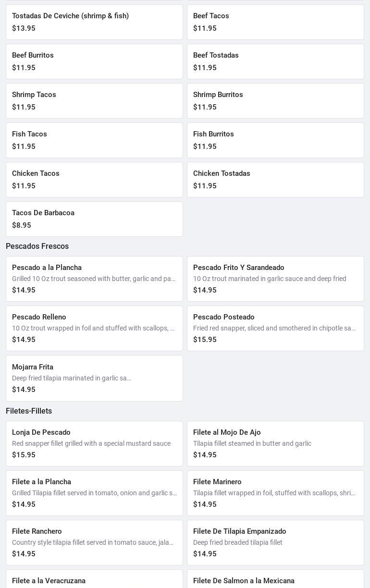
Task: Open the Shrimp Burritos card
Action: [x=275, y=101]
